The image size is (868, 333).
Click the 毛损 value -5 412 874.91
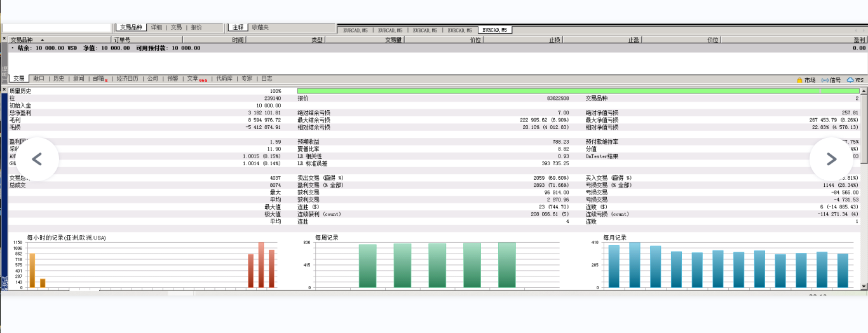click(x=263, y=127)
